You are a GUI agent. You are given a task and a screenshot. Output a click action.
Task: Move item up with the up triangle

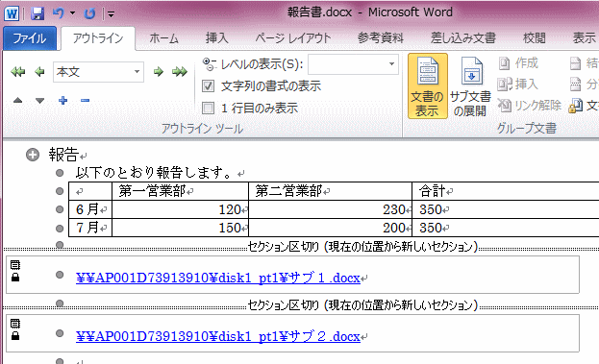tap(17, 100)
